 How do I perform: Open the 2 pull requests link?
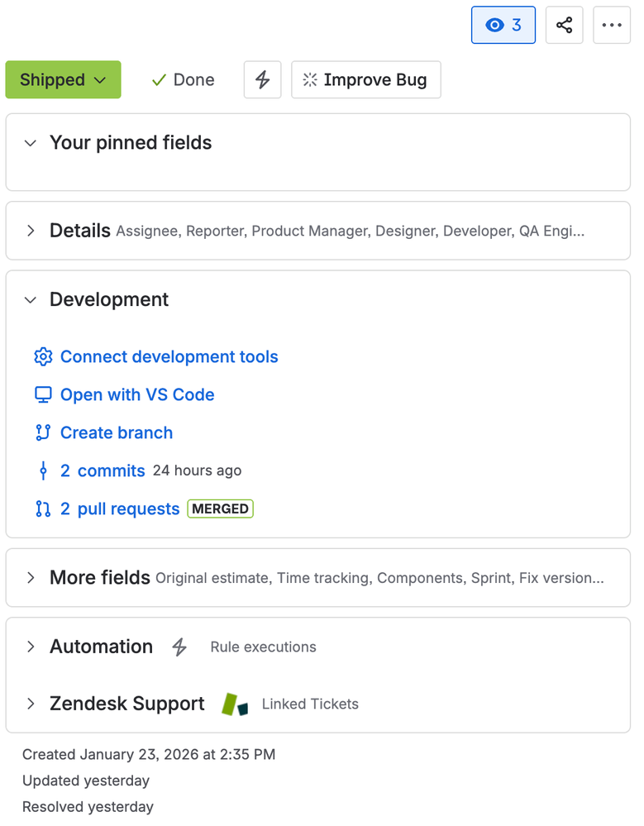click(120, 508)
